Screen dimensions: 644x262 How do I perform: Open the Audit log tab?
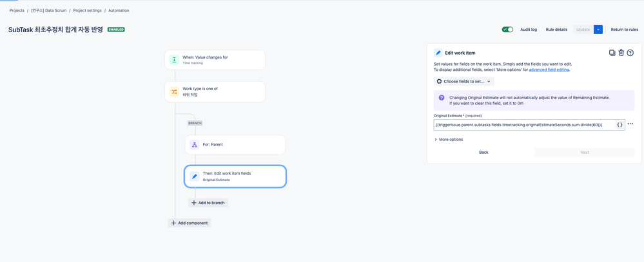click(x=529, y=30)
